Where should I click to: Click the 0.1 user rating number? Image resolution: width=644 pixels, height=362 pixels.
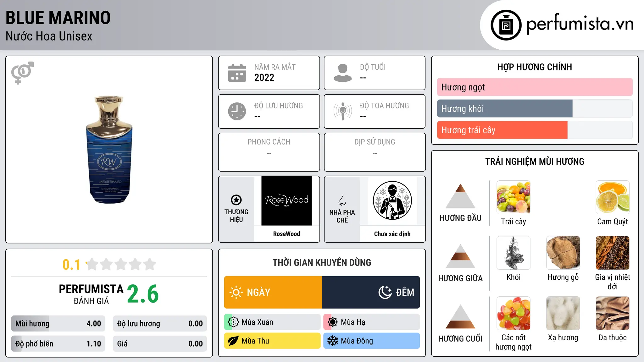71,265
